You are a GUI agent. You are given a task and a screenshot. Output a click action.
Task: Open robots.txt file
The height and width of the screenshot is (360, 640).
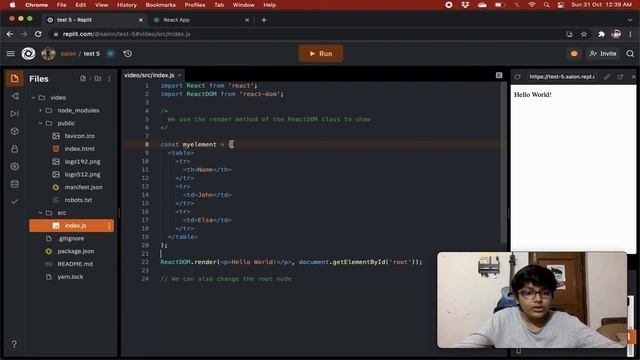[72, 200]
